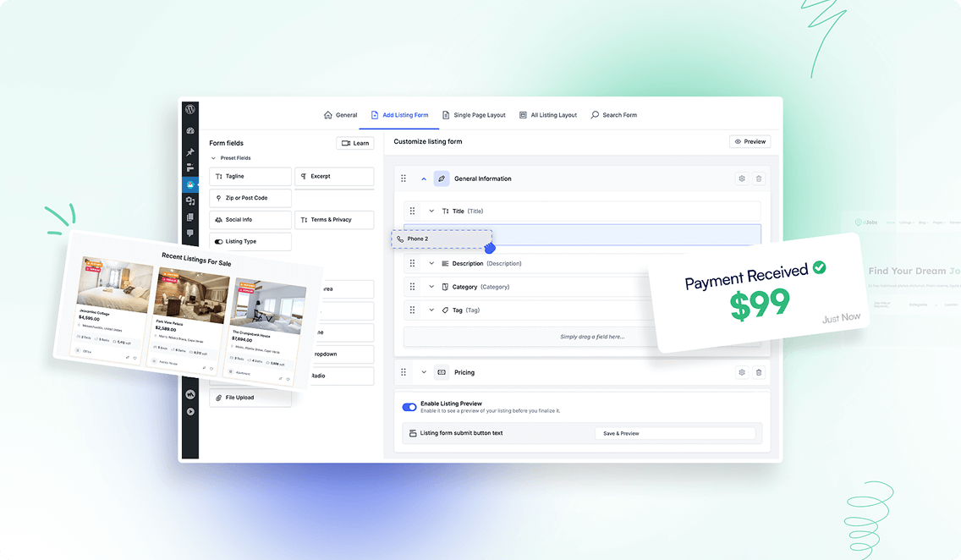Click the pin icon in admin sidebar
The image size is (961, 560).
(x=190, y=152)
